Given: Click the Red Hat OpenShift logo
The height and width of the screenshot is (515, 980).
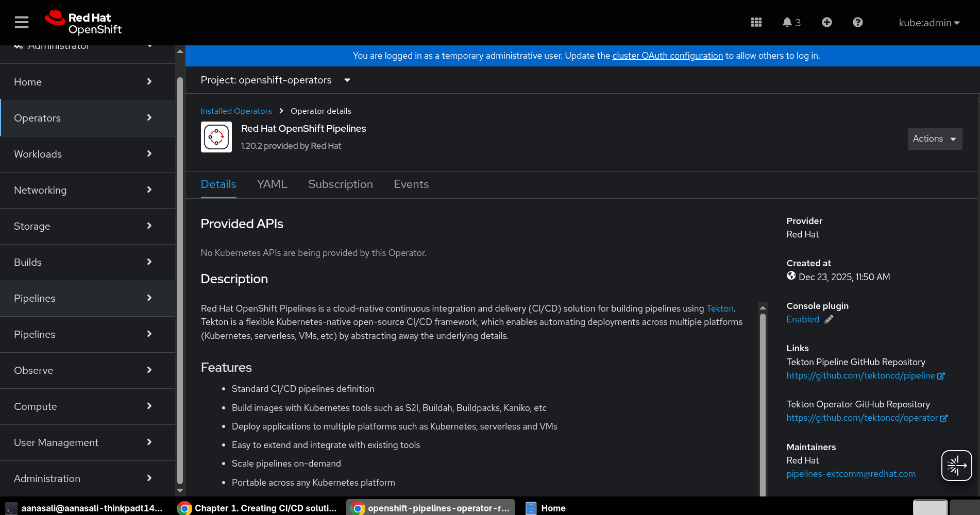Looking at the screenshot, I should pyautogui.click(x=83, y=23).
